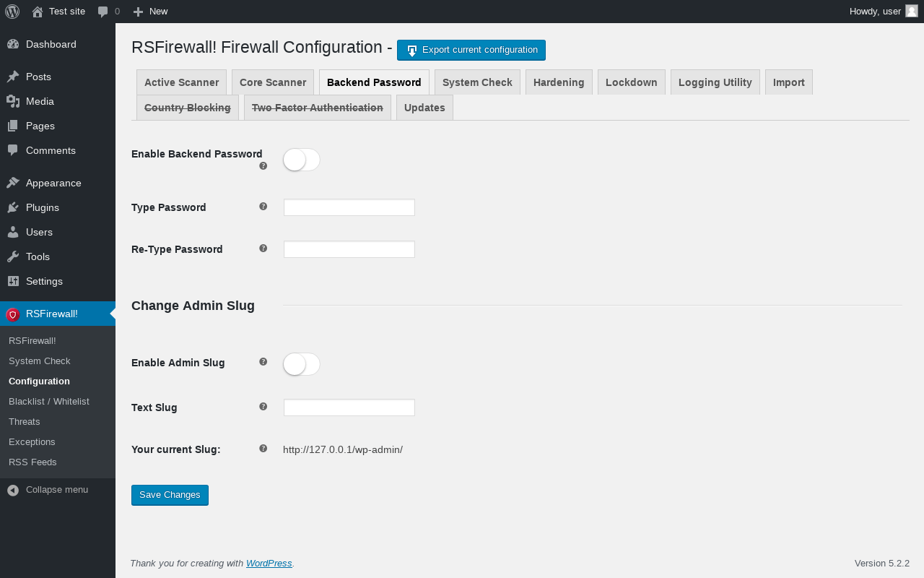This screenshot has width=924, height=578.
Task: Click Howdy, user account menu
Action: click(x=884, y=12)
